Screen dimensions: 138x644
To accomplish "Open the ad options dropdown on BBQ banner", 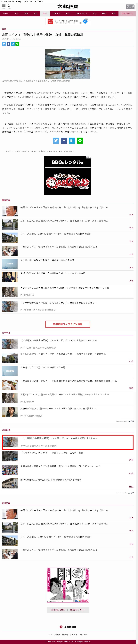I will tap(89, 157).
